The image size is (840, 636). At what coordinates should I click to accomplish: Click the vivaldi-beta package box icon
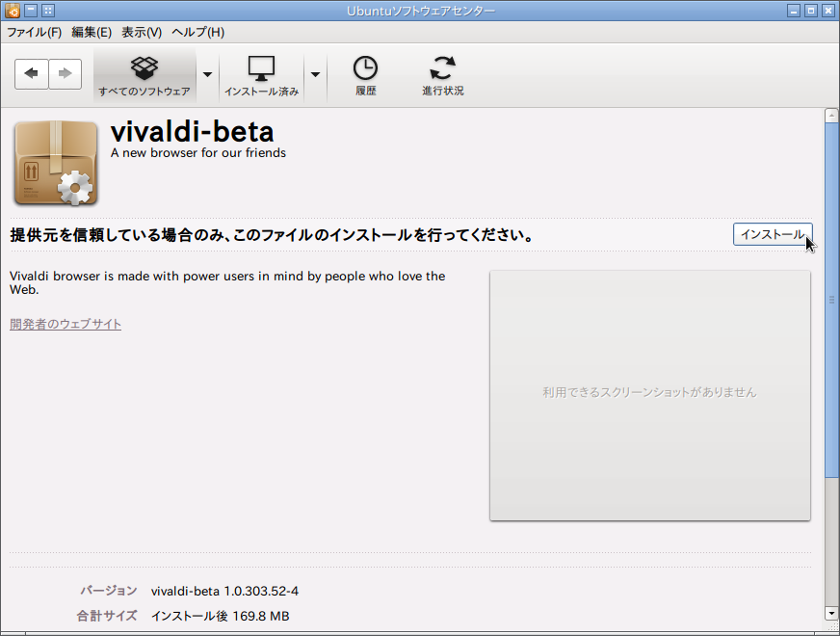coord(56,163)
